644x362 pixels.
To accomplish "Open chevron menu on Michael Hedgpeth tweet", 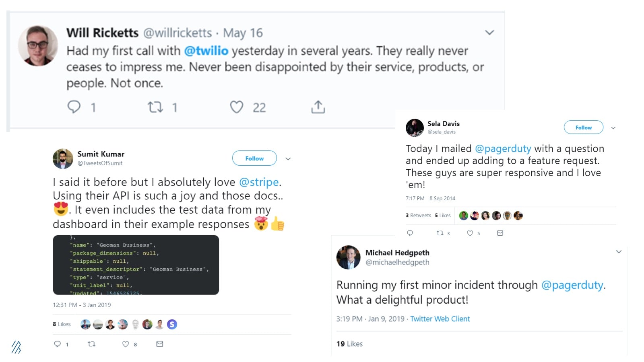I will (619, 252).
